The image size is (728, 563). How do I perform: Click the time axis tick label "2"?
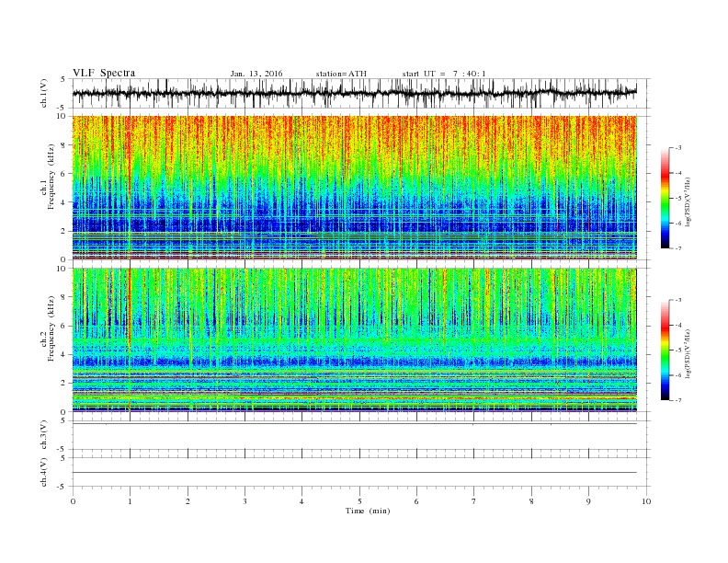(188, 501)
